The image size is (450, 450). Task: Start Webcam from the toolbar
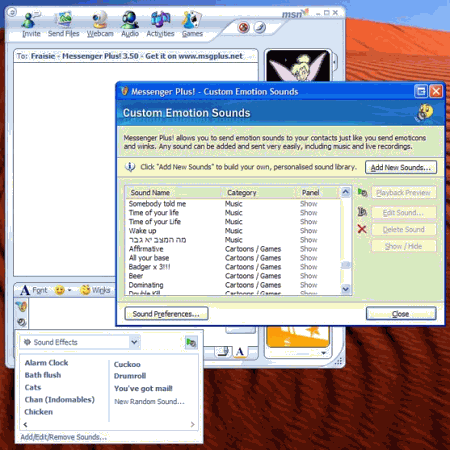pos(100,24)
